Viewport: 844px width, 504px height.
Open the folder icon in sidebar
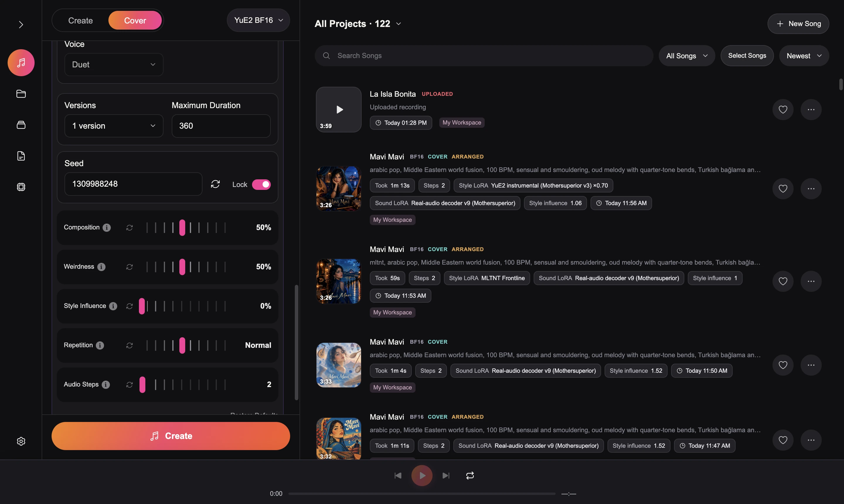pyautogui.click(x=21, y=94)
